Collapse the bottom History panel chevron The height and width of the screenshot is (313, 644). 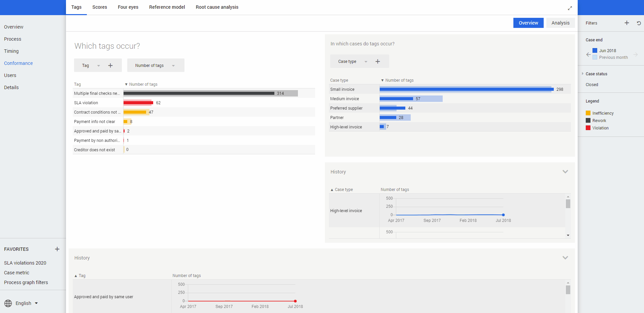[565, 258]
